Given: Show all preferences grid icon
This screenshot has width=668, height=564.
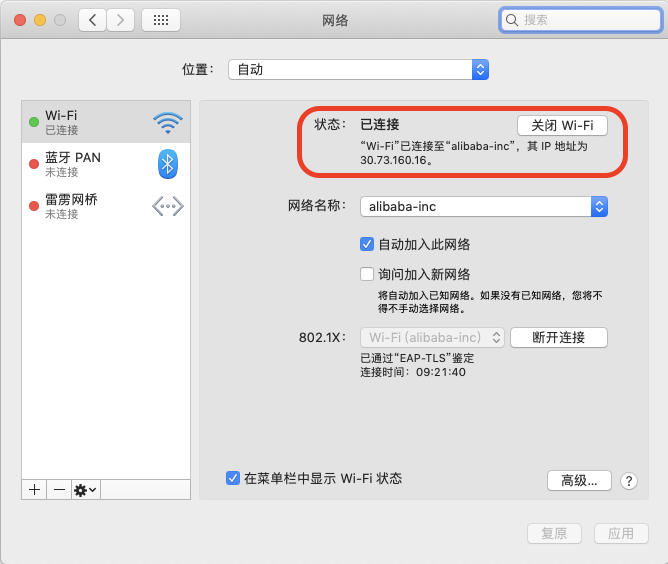Looking at the screenshot, I should point(161,20).
